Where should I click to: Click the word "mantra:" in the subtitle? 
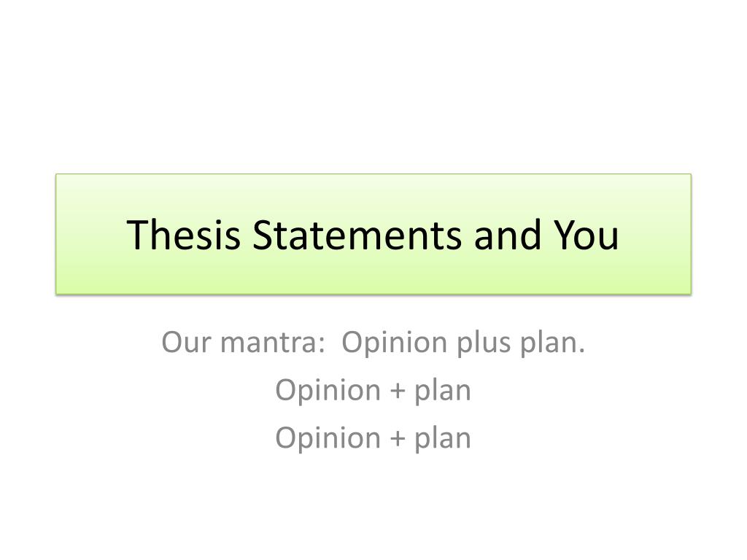point(273,342)
